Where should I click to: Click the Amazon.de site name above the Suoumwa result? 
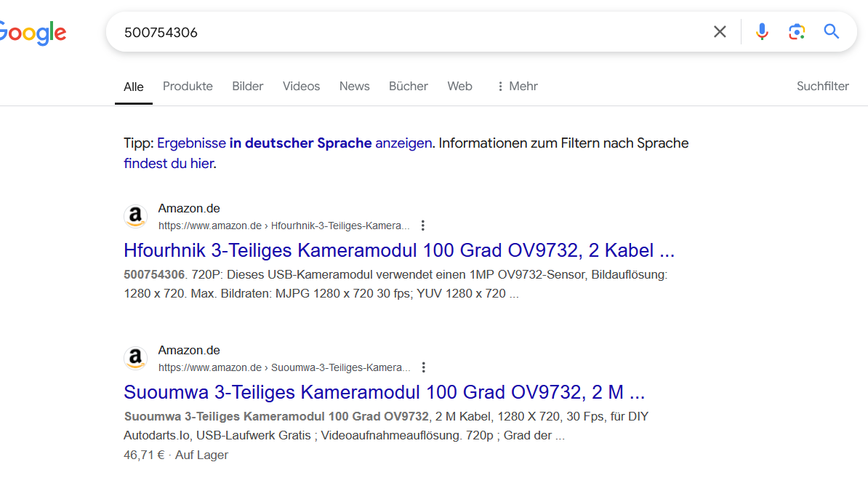pos(189,350)
